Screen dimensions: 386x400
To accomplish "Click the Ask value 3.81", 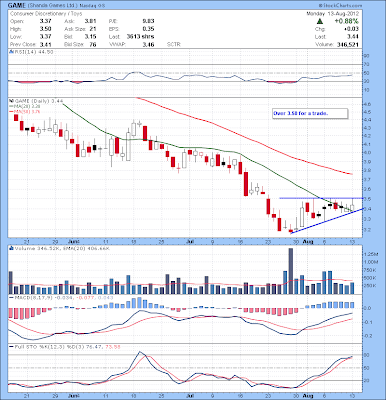I will [x=90, y=21].
